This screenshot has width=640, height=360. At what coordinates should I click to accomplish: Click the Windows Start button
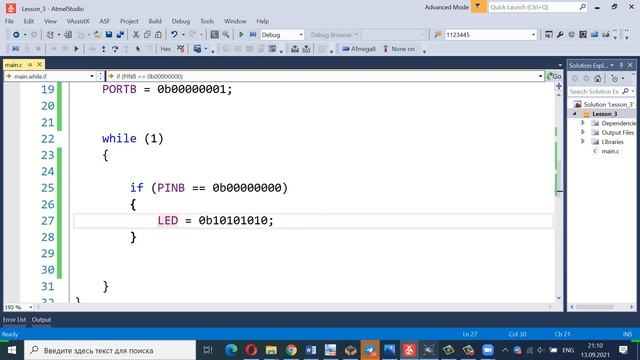click(12, 350)
